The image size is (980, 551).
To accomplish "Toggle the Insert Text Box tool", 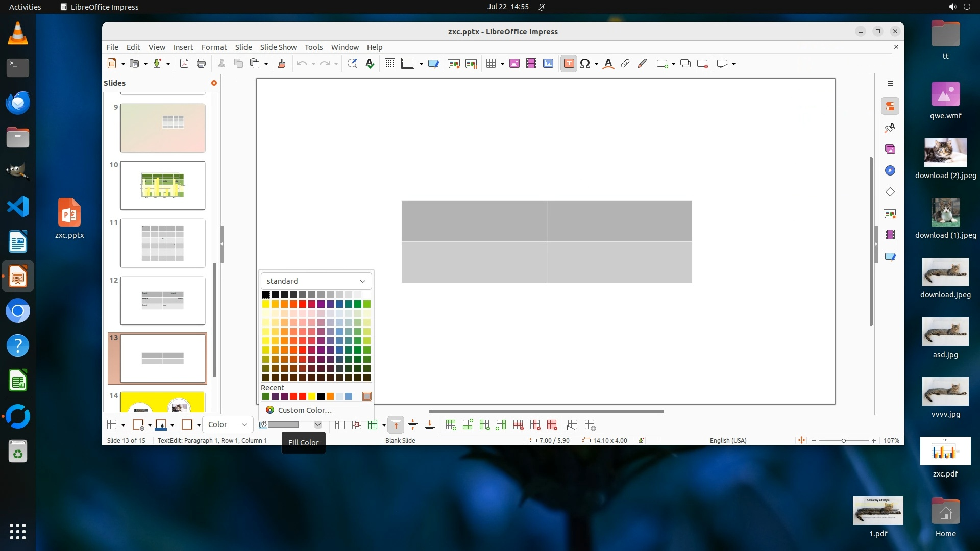I will 569,64.
